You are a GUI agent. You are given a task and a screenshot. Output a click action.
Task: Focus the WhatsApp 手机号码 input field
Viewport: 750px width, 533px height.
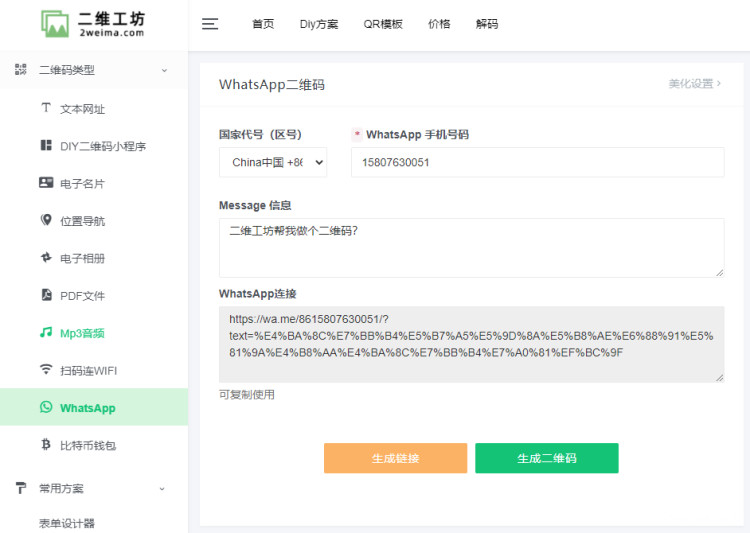click(537, 162)
